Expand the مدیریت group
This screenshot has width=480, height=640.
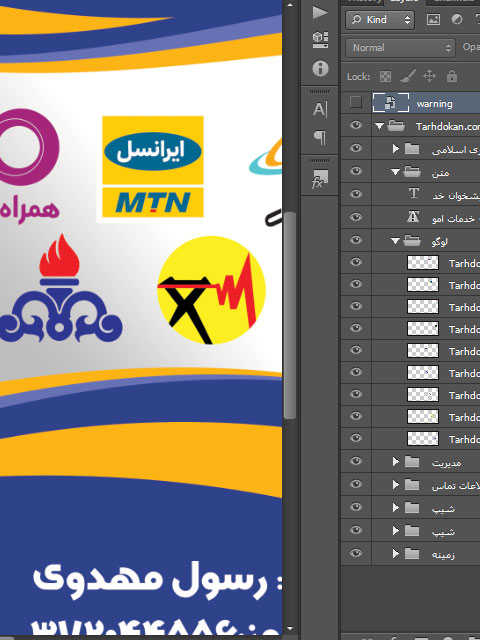[x=396, y=462]
